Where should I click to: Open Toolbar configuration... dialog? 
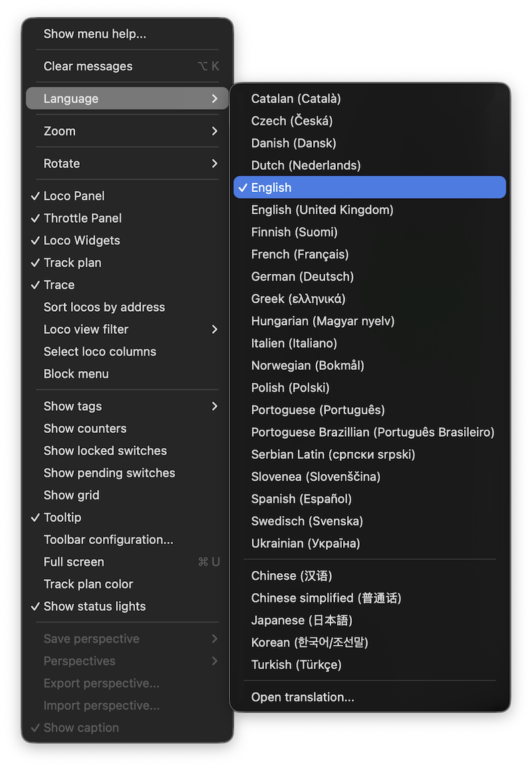pos(108,540)
